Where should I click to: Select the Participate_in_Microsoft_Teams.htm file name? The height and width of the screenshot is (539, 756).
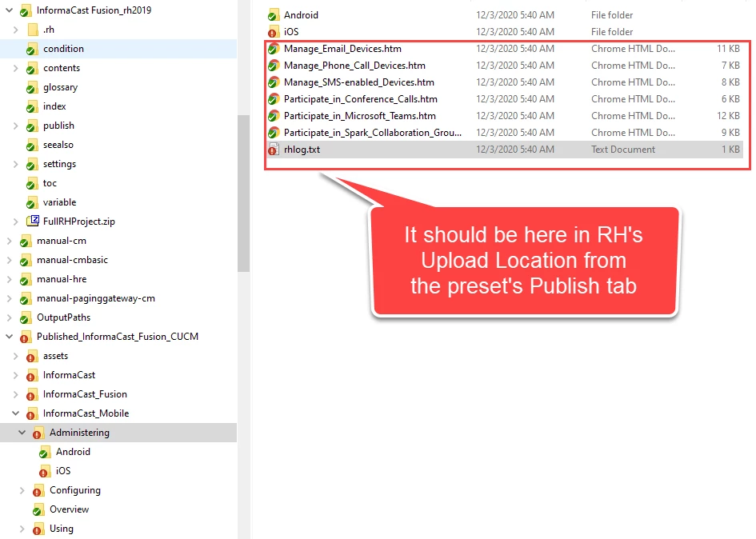360,116
